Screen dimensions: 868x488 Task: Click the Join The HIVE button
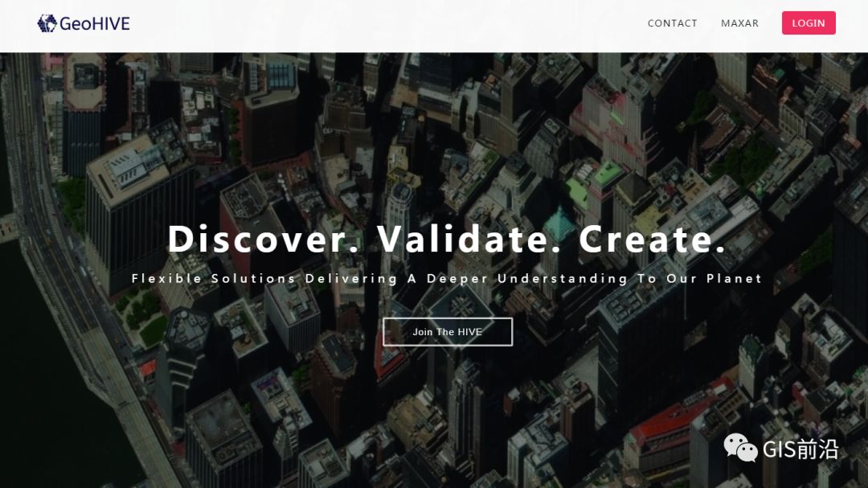point(448,332)
